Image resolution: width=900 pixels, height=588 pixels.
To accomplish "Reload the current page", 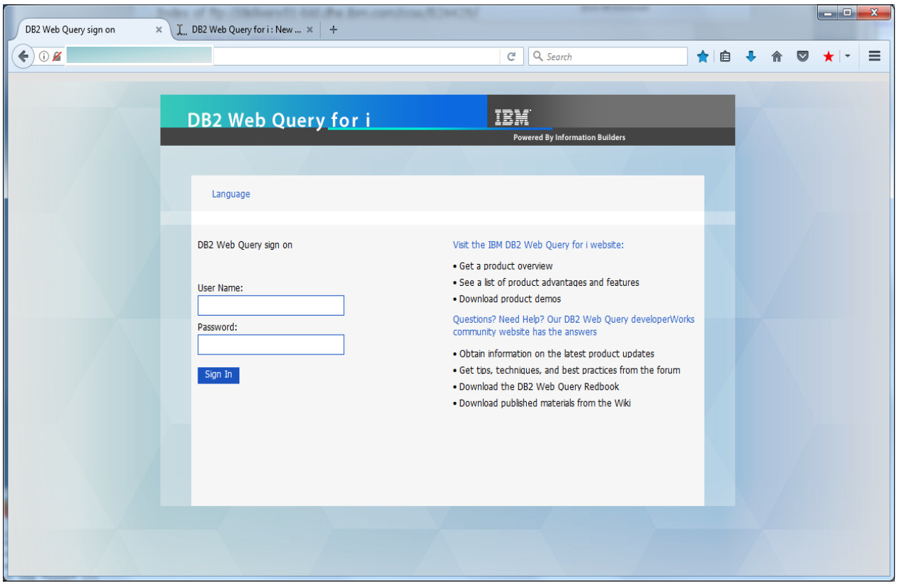I will click(512, 56).
